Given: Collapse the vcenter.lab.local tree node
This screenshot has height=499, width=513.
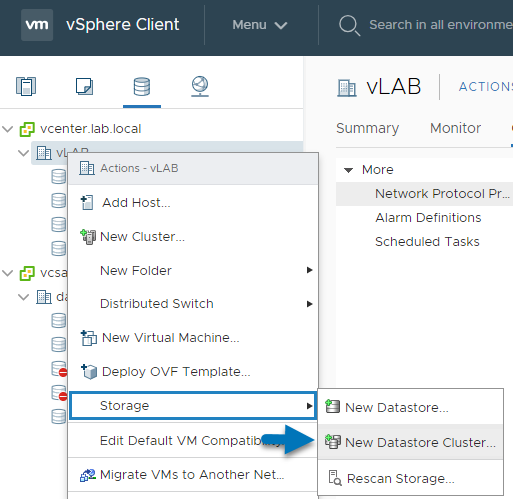Looking at the screenshot, I should tap(7, 129).
